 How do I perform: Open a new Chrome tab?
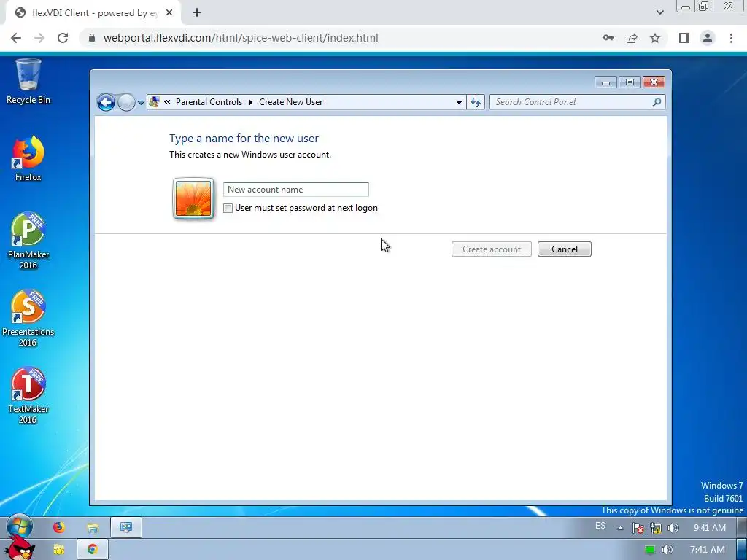coord(197,13)
